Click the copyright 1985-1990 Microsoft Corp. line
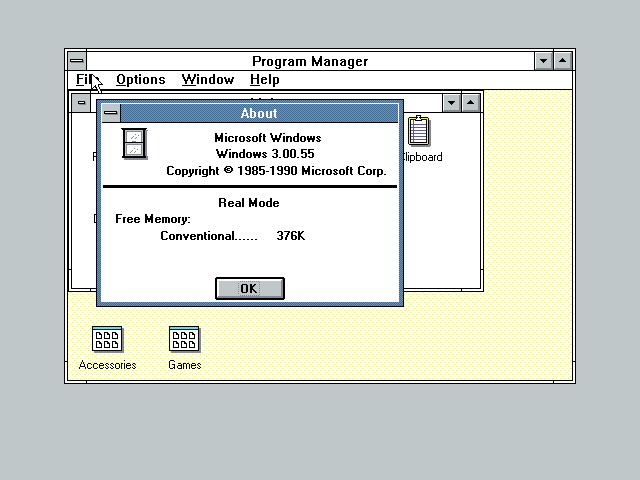 [276, 171]
